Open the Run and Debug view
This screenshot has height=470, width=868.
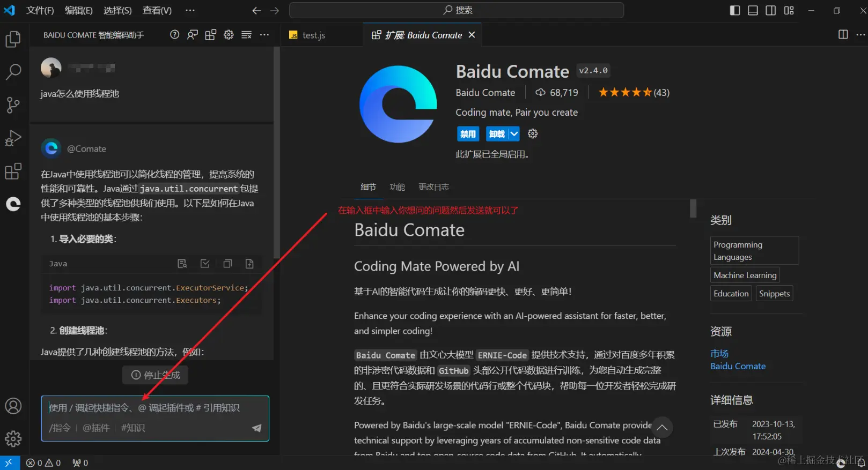[13, 138]
